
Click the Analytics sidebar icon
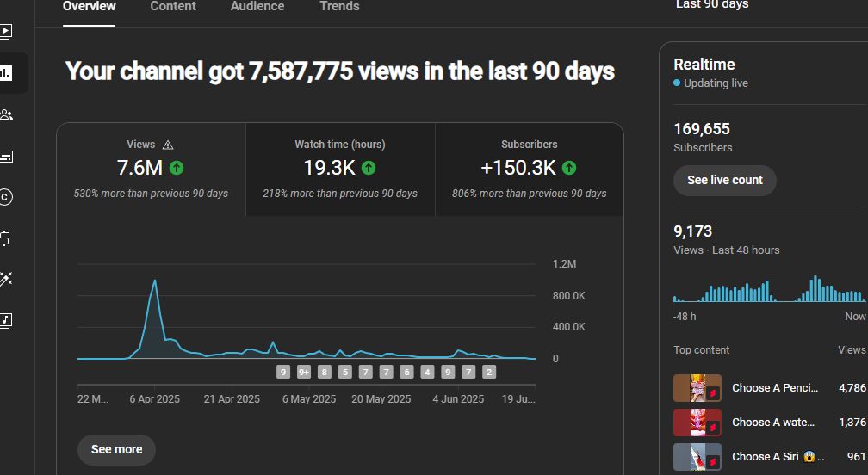[x=6, y=73]
